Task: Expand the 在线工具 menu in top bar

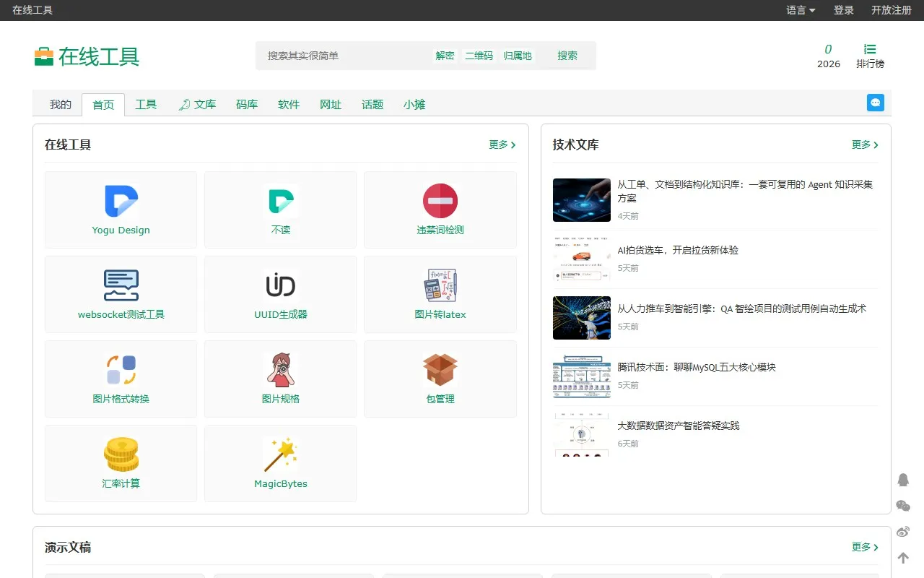Action: click(32, 10)
